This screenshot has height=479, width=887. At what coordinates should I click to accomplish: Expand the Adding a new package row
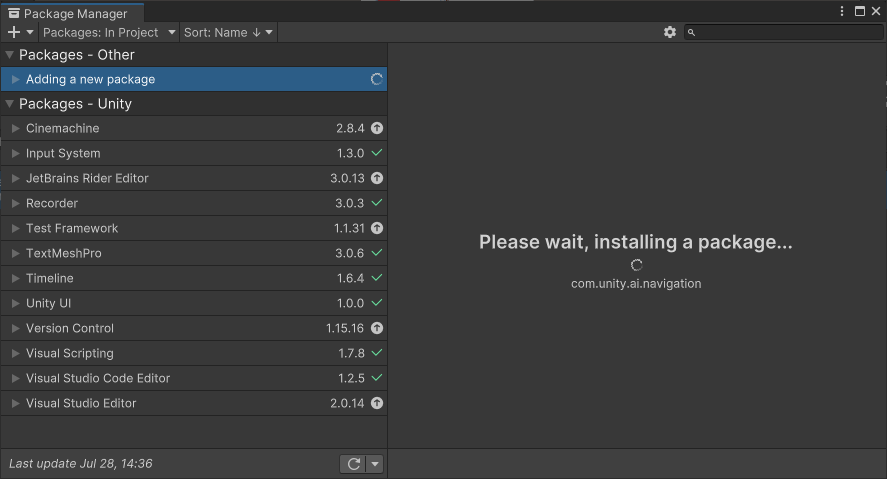(x=16, y=79)
